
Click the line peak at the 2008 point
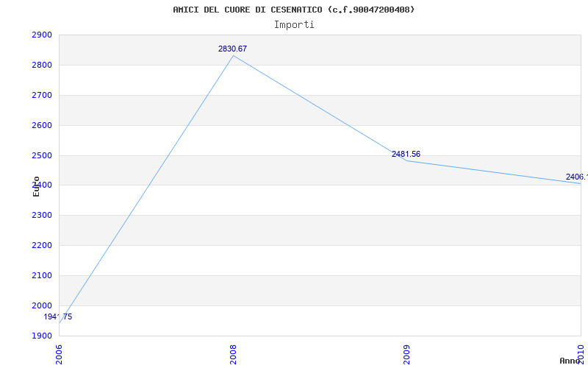point(233,56)
